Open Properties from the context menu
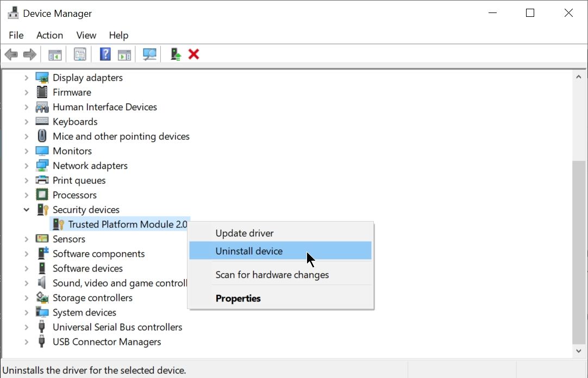The height and width of the screenshot is (378, 588). pyautogui.click(x=238, y=298)
